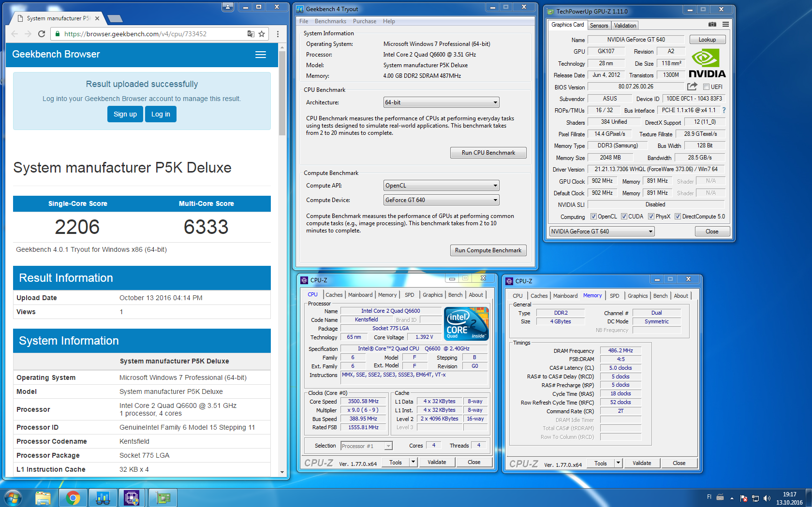Switch to CPU-Z in the taskbar

coord(132,497)
